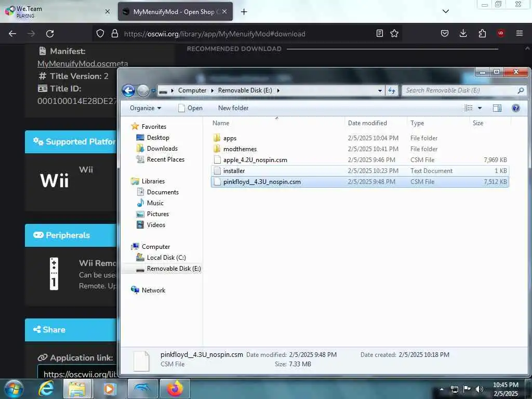
Task: Open Pictures library
Action: click(158, 214)
